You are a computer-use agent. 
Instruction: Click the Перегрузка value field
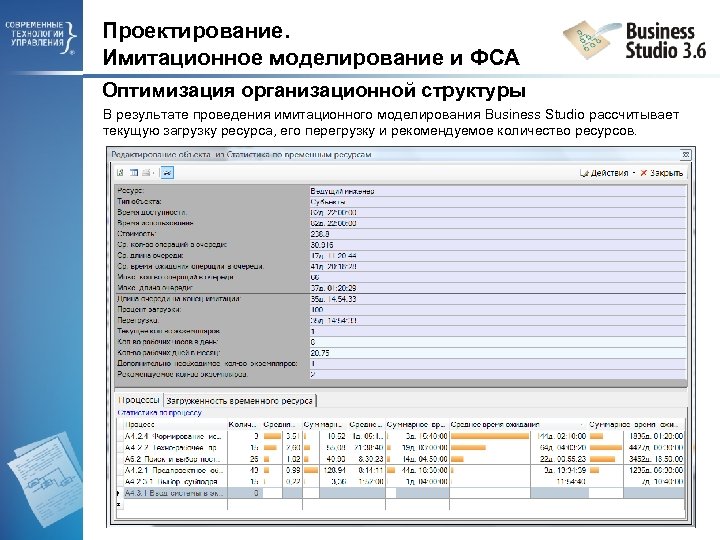pyautogui.click(x=498, y=321)
